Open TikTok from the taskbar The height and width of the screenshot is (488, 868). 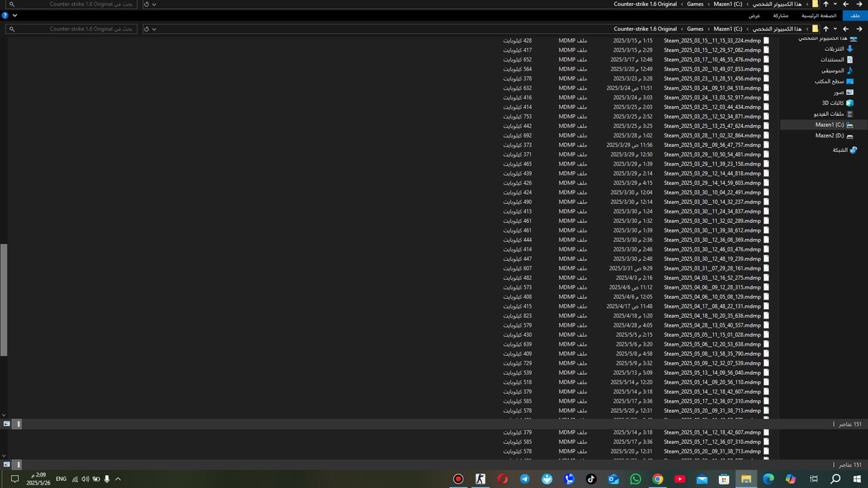(591, 479)
